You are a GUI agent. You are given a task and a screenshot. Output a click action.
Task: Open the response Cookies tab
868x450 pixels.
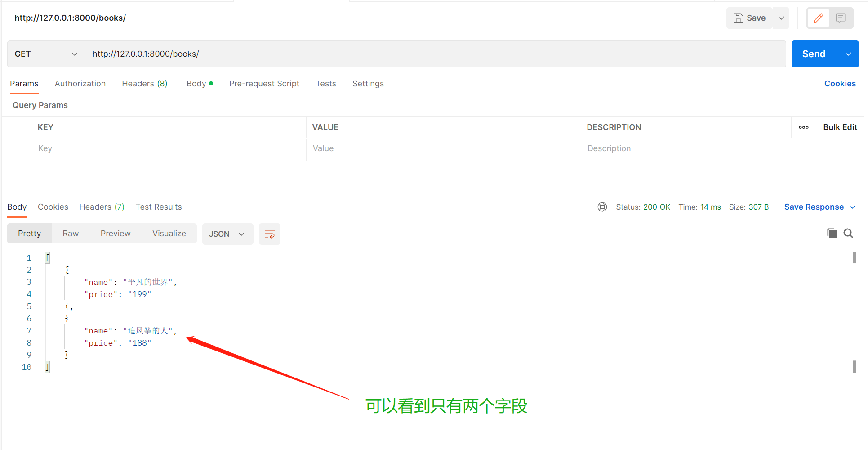[53, 207]
